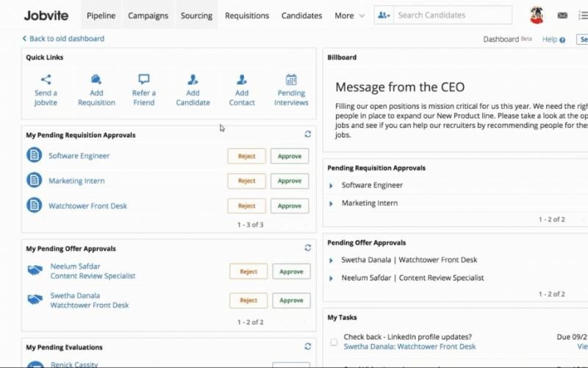Check the LinkedIn profile updates task checkbox
This screenshot has width=588, height=368.
(334, 342)
